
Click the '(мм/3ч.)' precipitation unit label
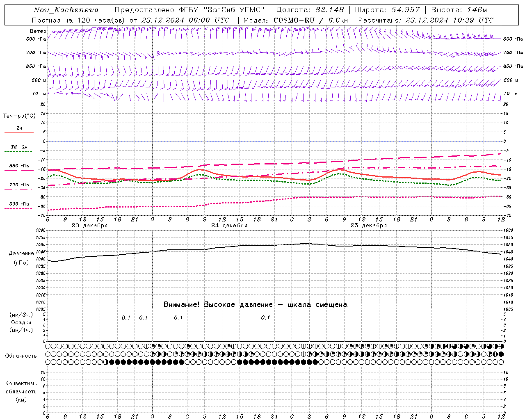pos(21,315)
